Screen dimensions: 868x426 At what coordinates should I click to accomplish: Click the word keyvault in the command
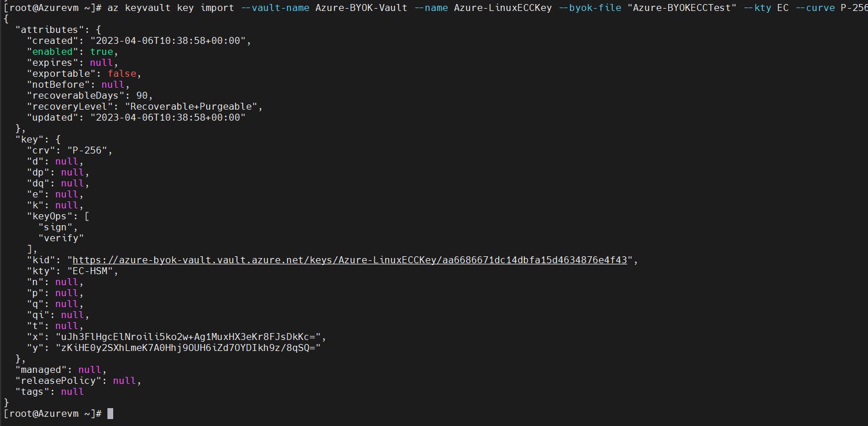click(147, 8)
